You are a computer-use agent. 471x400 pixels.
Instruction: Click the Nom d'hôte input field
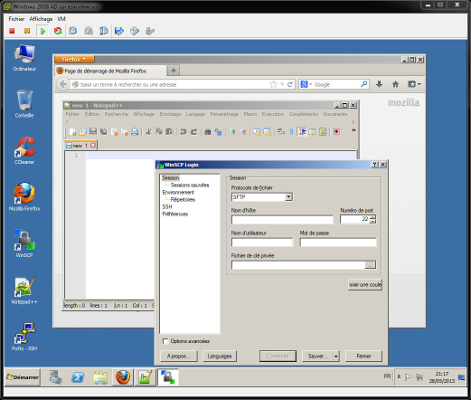point(282,219)
